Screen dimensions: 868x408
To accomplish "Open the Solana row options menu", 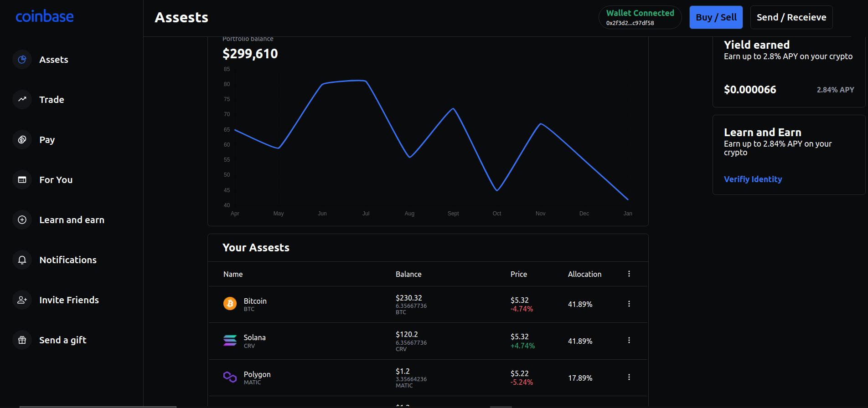I will point(629,340).
